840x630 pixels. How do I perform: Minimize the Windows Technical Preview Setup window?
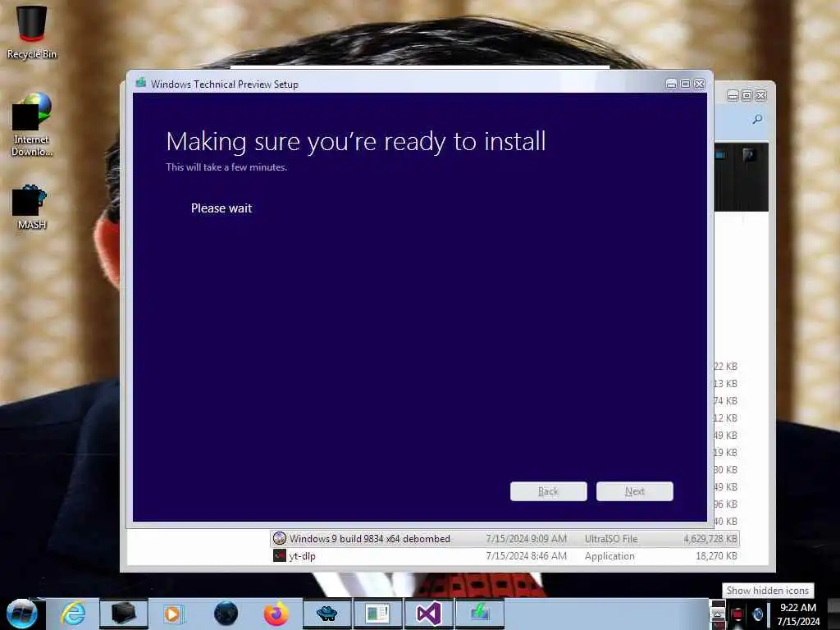(671, 84)
